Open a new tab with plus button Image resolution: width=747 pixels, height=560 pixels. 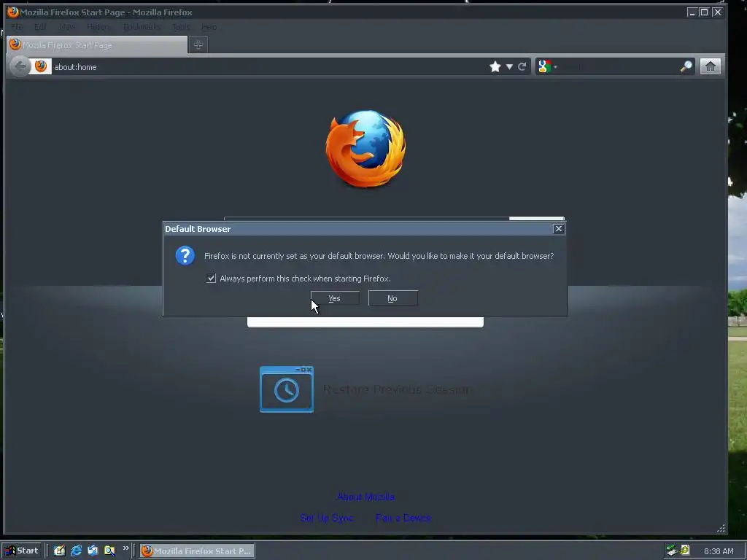tap(198, 44)
